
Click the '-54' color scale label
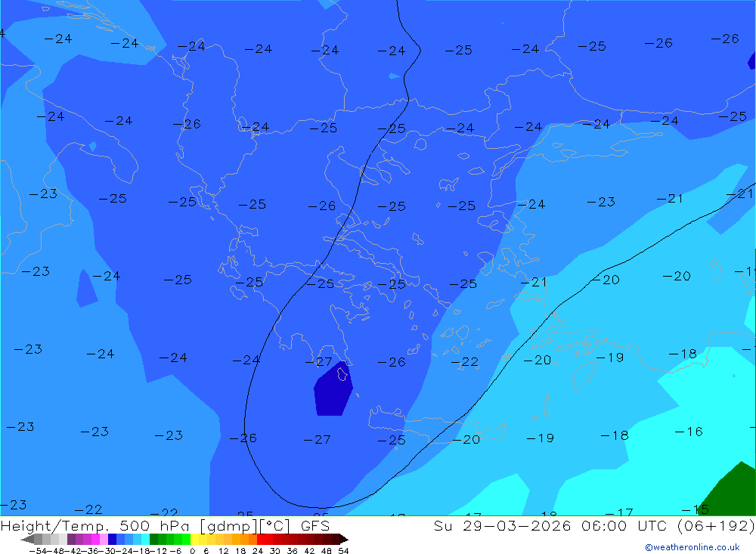click(x=38, y=551)
